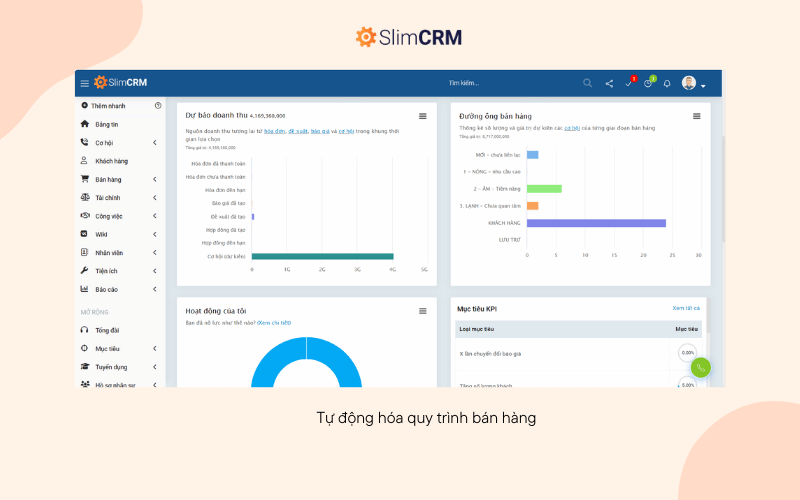The height and width of the screenshot is (500, 800).
Task: Click the blue Mới - chưa liên lạc bar
Action: pos(533,155)
